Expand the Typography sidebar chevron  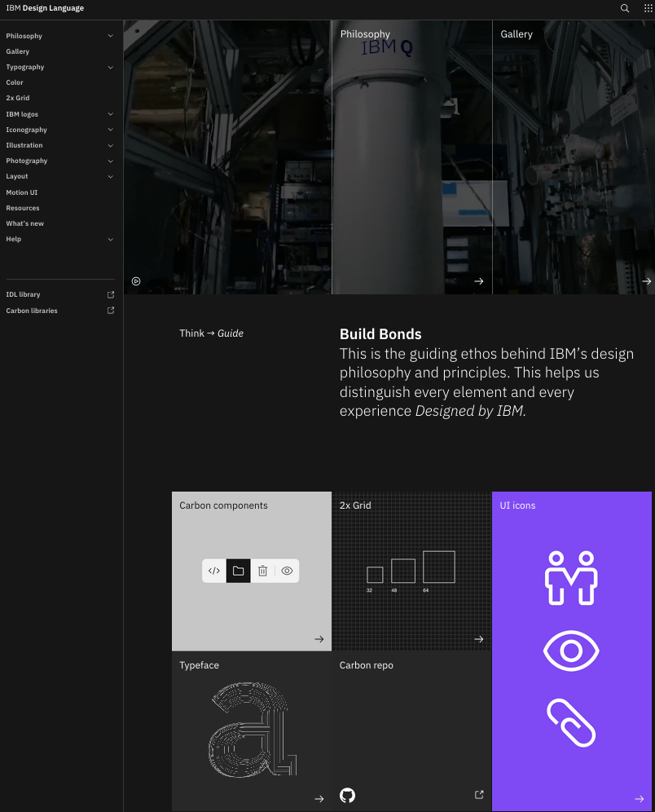coord(111,68)
